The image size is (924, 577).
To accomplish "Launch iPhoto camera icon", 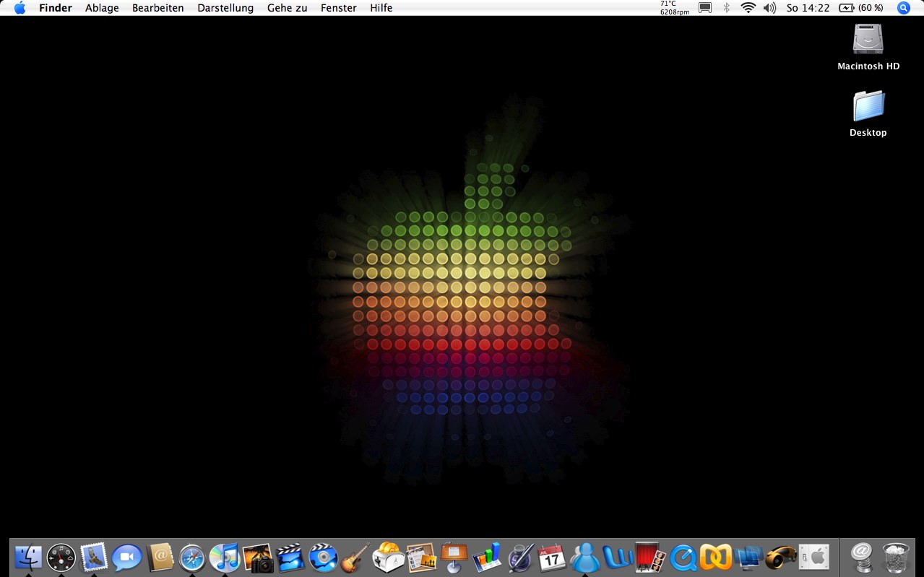I will tap(258, 558).
